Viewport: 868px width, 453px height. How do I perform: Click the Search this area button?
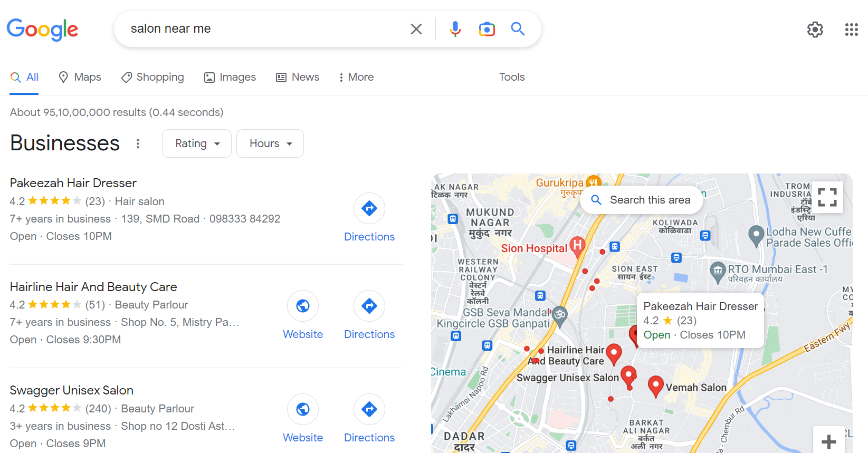[x=641, y=199]
